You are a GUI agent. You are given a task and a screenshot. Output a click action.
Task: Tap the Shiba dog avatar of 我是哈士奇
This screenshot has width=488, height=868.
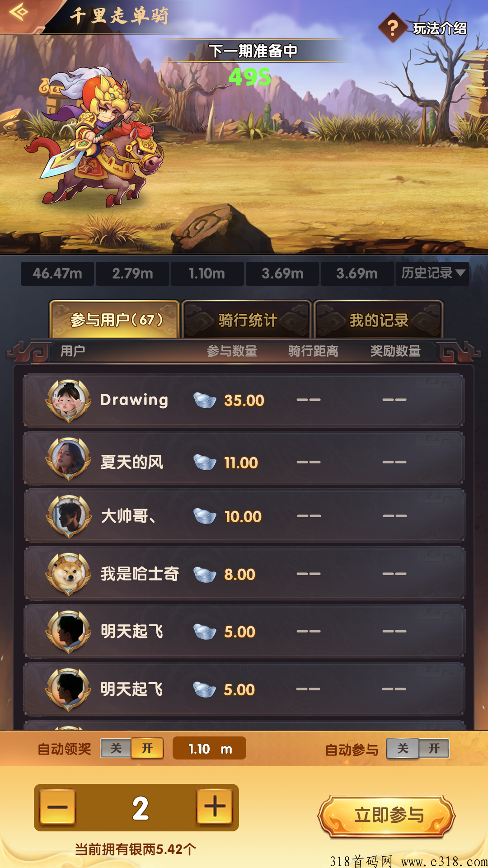point(69,574)
